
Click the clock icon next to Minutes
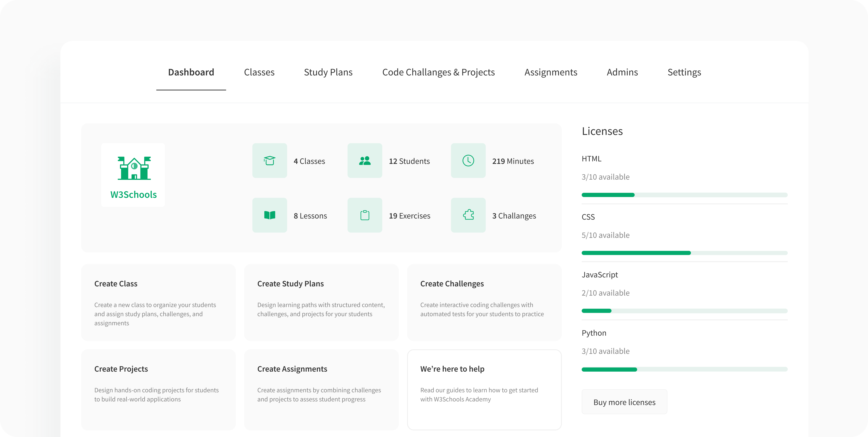click(468, 161)
